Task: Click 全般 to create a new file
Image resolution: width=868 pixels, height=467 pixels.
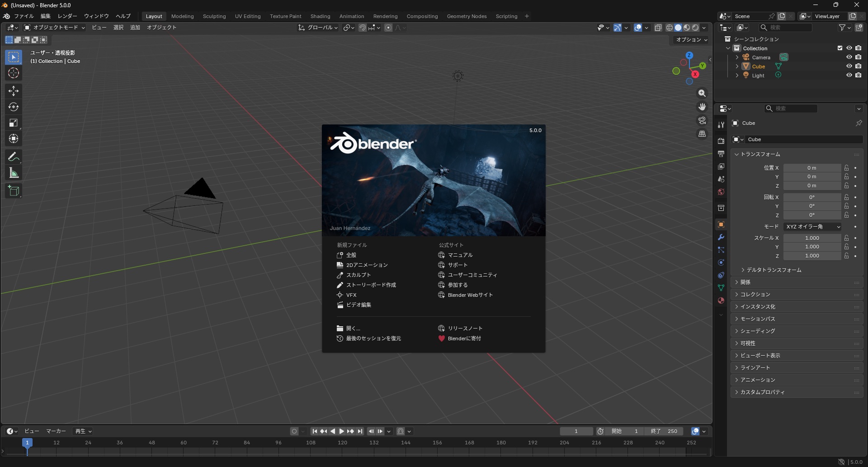Action: point(351,255)
